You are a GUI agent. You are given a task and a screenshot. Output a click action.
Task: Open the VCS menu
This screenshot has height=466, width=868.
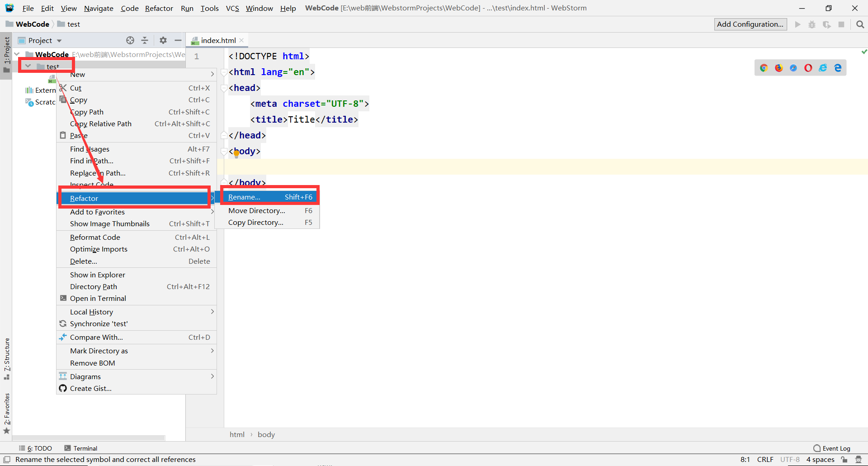(232, 8)
